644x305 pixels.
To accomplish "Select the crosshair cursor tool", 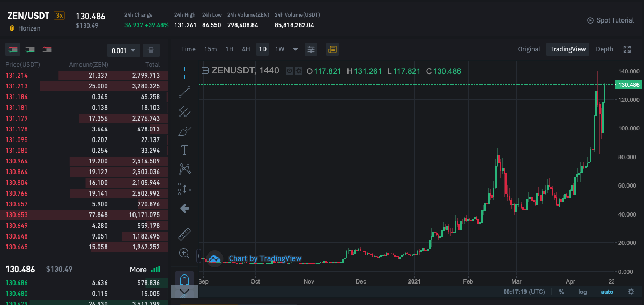I will [x=184, y=72].
